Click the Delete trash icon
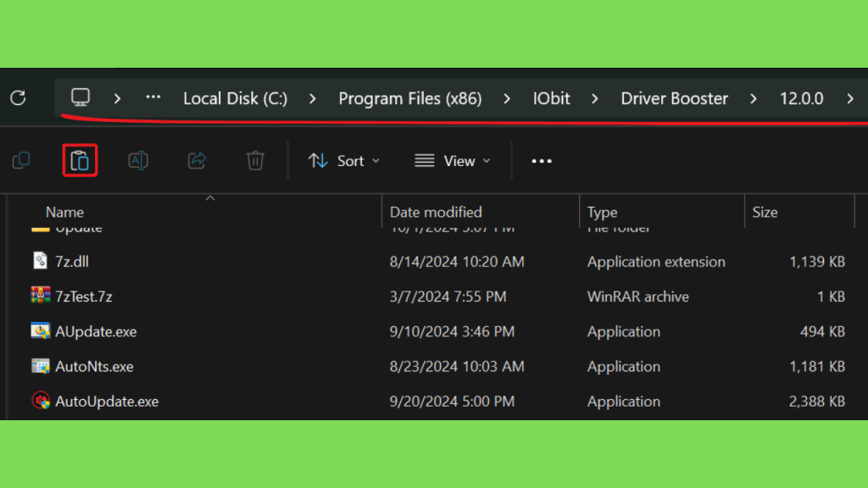 (255, 160)
